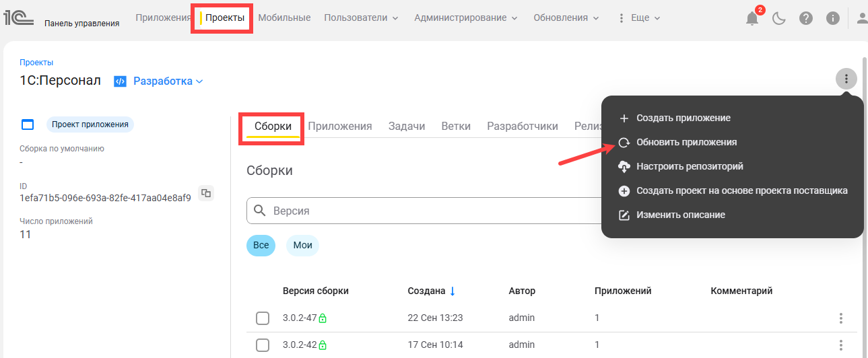
Task: Click the date 22 Сен 13:23
Action: [435, 318]
